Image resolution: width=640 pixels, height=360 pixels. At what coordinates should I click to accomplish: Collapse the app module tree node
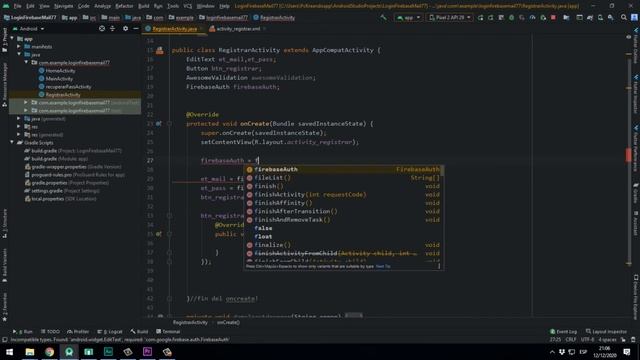(x=12, y=38)
